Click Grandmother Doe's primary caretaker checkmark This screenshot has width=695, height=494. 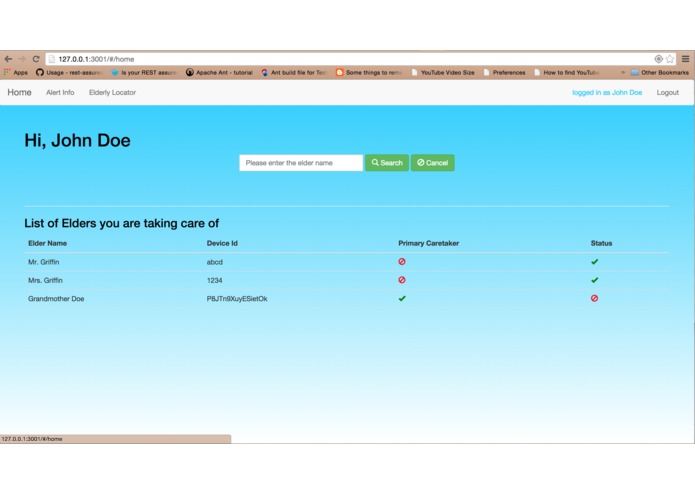pos(402,298)
